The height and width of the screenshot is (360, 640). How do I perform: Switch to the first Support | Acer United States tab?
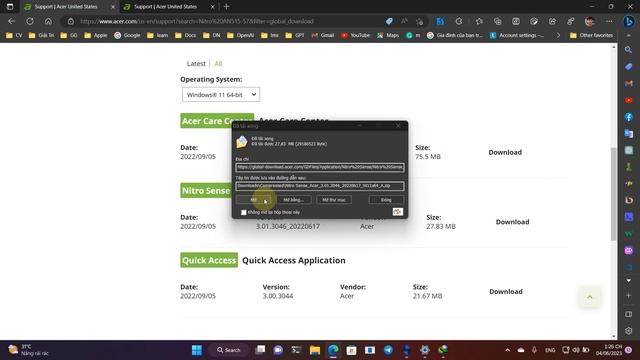tap(66, 7)
